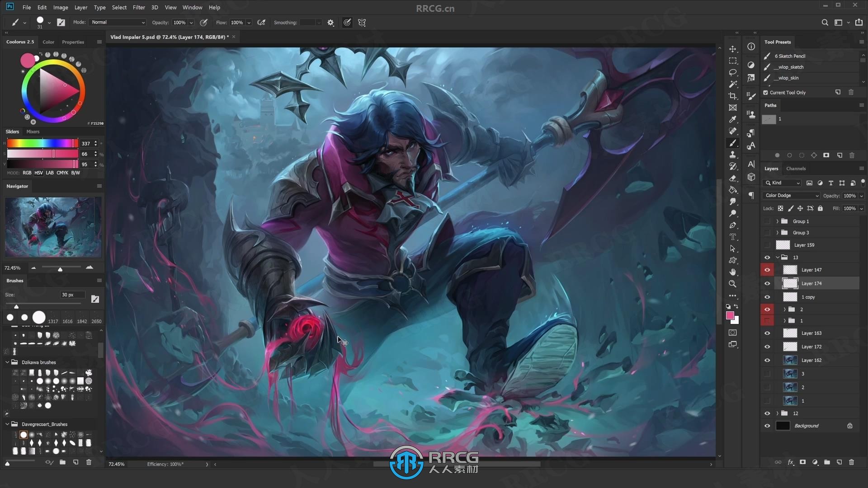Hide the '1 copy' layer eye
868x488 pixels.
click(767, 297)
